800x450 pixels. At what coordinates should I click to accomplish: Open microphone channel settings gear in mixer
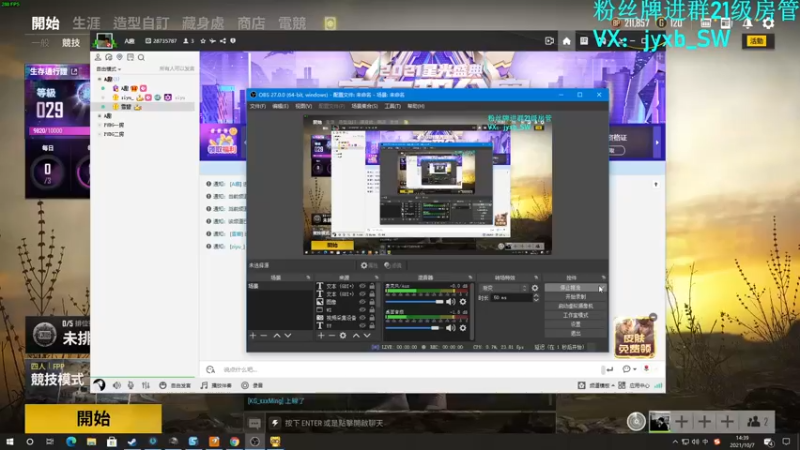463,302
